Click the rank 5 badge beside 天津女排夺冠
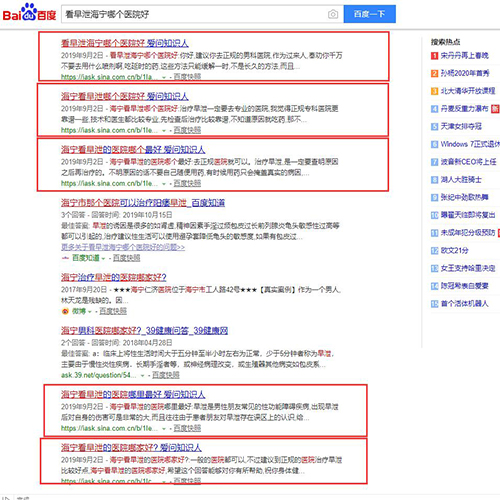The width and height of the screenshot is (500, 500). pos(434,127)
